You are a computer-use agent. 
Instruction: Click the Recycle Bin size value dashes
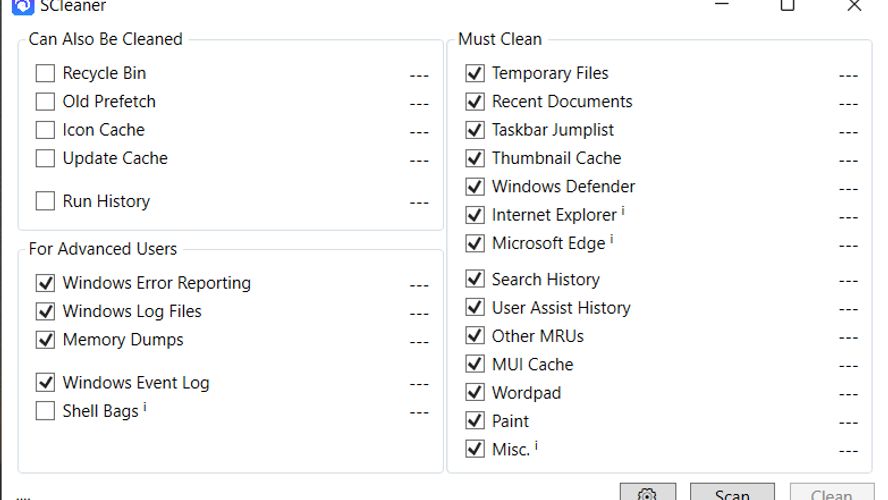pos(419,75)
